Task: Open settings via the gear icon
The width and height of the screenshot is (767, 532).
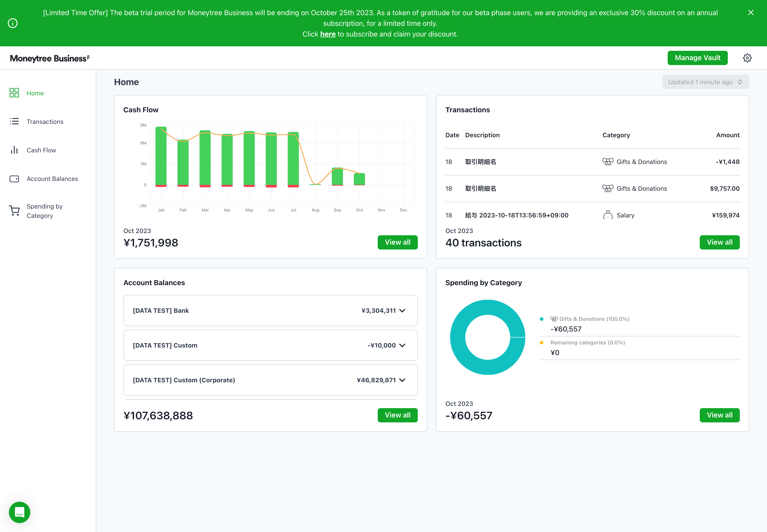Action: 747,58
